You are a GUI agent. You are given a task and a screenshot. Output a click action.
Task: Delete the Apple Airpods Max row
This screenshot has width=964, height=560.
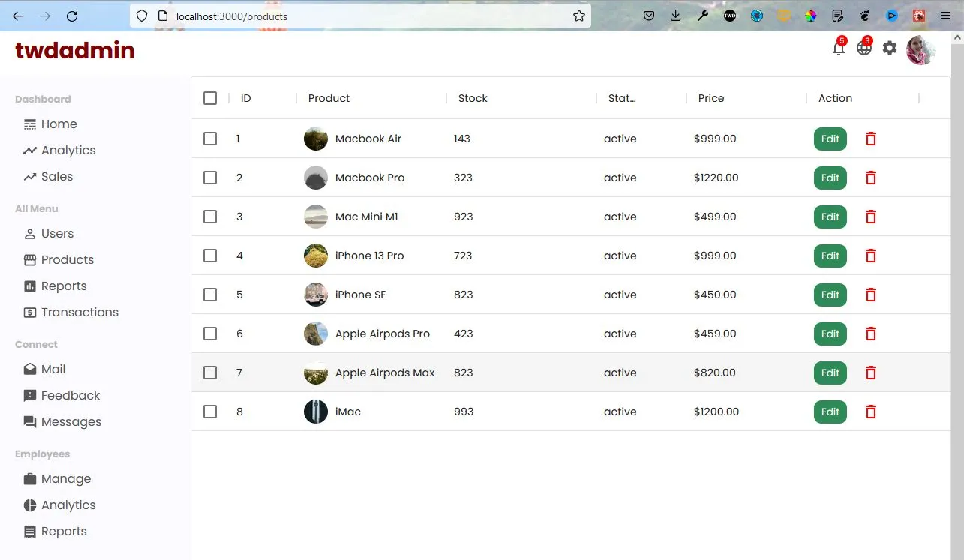[x=871, y=373]
